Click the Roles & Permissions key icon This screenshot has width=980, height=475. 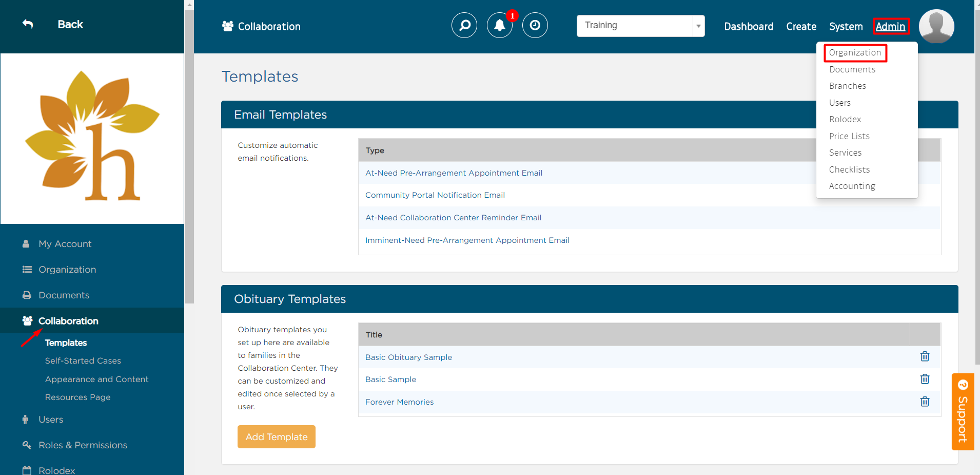27,445
